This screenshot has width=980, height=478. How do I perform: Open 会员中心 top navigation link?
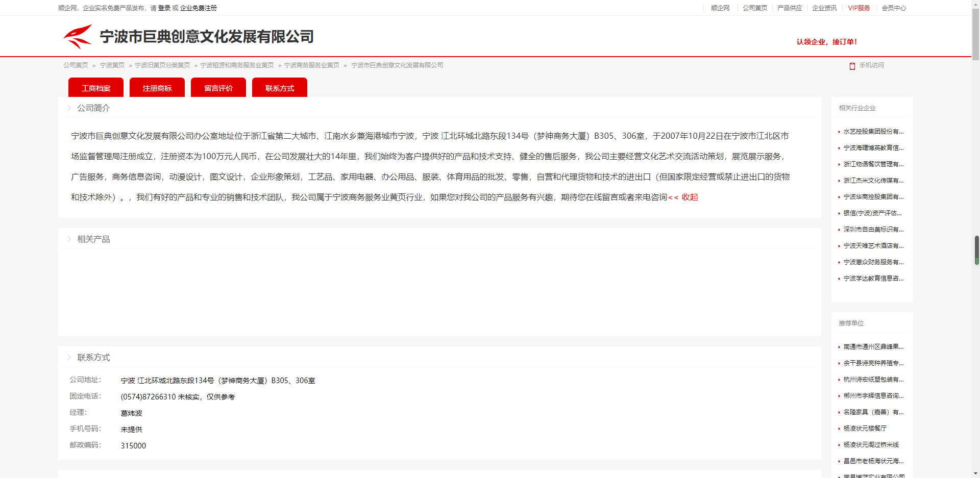(894, 8)
